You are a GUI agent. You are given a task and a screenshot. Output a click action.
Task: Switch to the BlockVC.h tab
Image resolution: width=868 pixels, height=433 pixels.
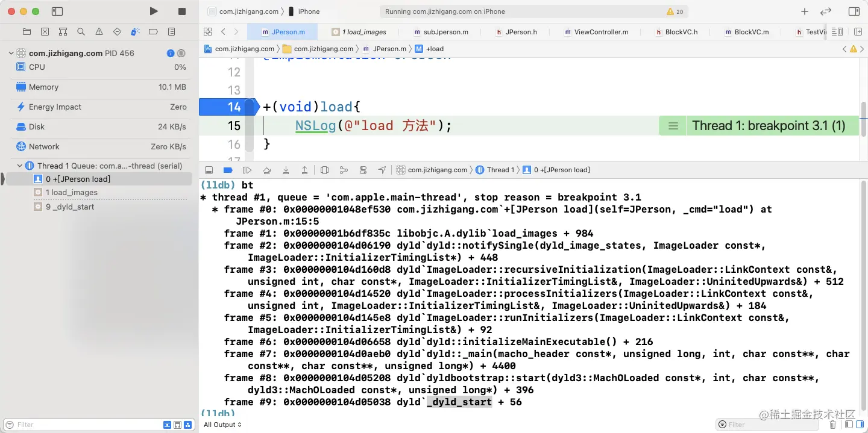pyautogui.click(x=676, y=32)
